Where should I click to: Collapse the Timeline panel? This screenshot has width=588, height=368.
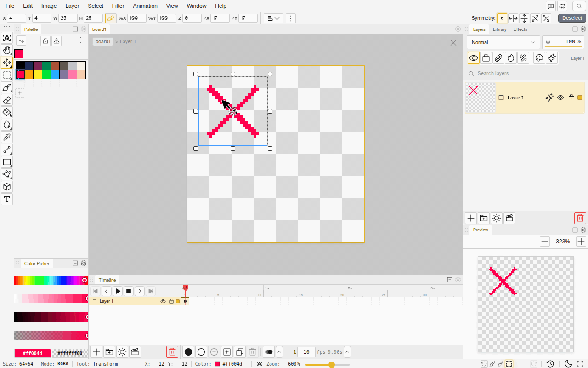[450, 280]
